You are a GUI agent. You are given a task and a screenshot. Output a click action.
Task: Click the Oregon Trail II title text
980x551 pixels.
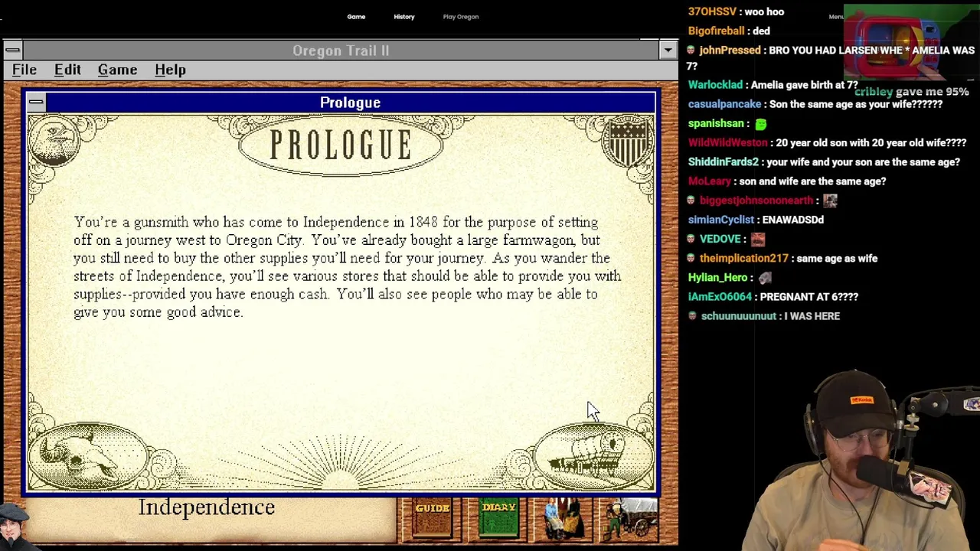coord(341,51)
